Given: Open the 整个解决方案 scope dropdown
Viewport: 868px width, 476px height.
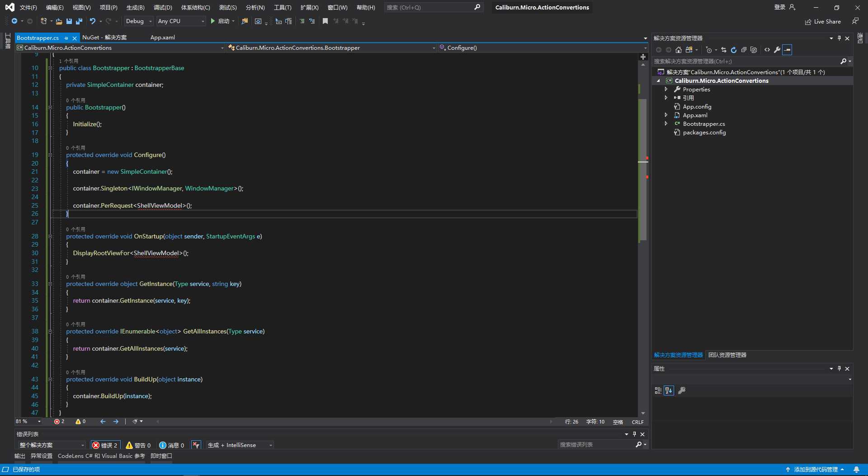Looking at the screenshot, I should tap(51, 445).
